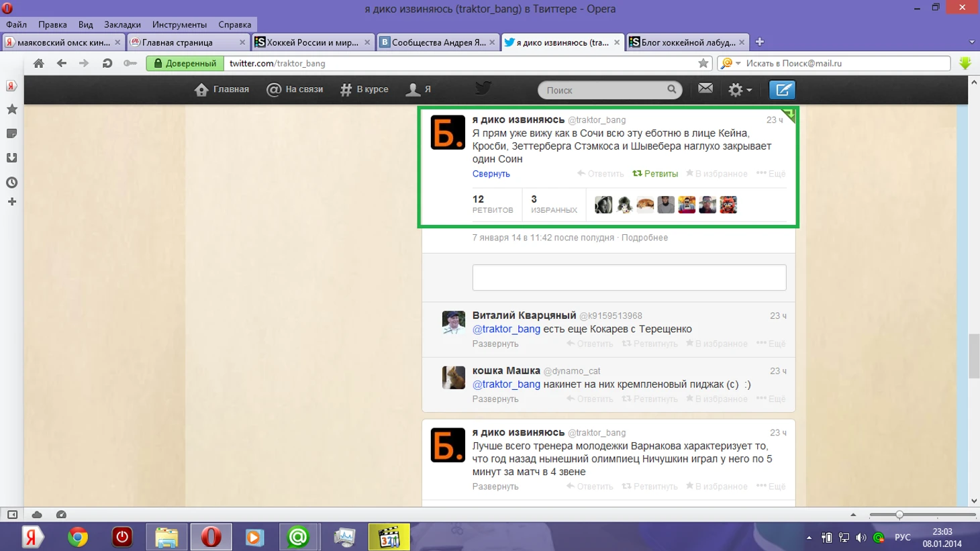Open the Закладки menu
Screen dimensions: 980x551
point(121,24)
